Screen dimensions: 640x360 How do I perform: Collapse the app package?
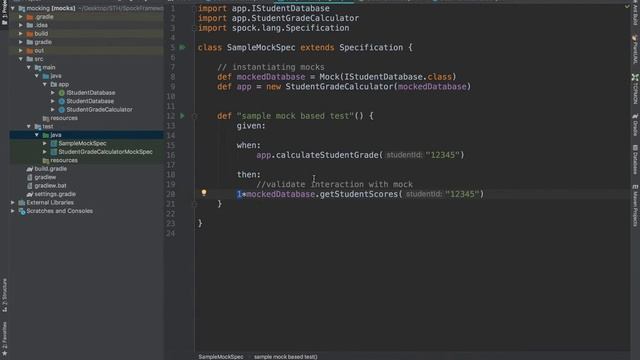pyautogui.click(x=45, y=84)
